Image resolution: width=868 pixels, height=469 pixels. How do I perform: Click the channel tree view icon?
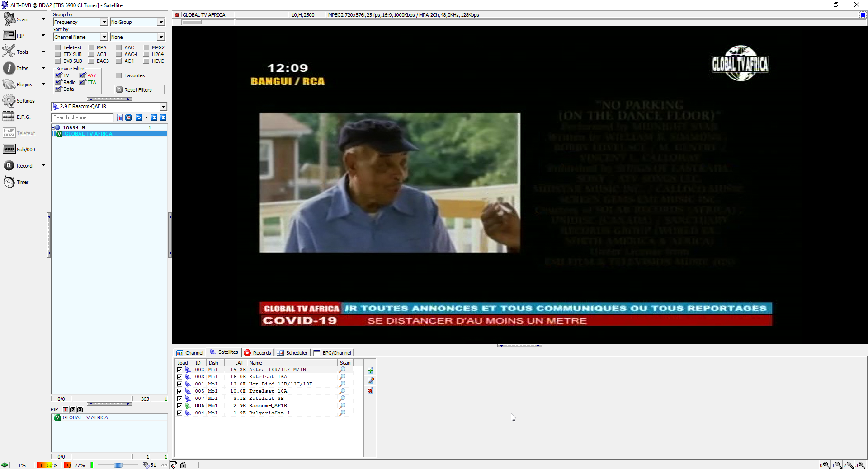pos(120,117)
